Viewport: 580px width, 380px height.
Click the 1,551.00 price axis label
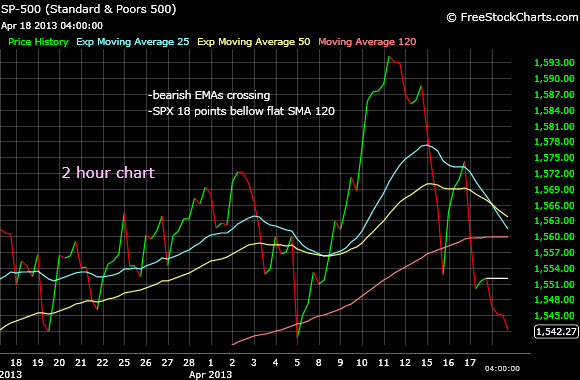point(554,284)
